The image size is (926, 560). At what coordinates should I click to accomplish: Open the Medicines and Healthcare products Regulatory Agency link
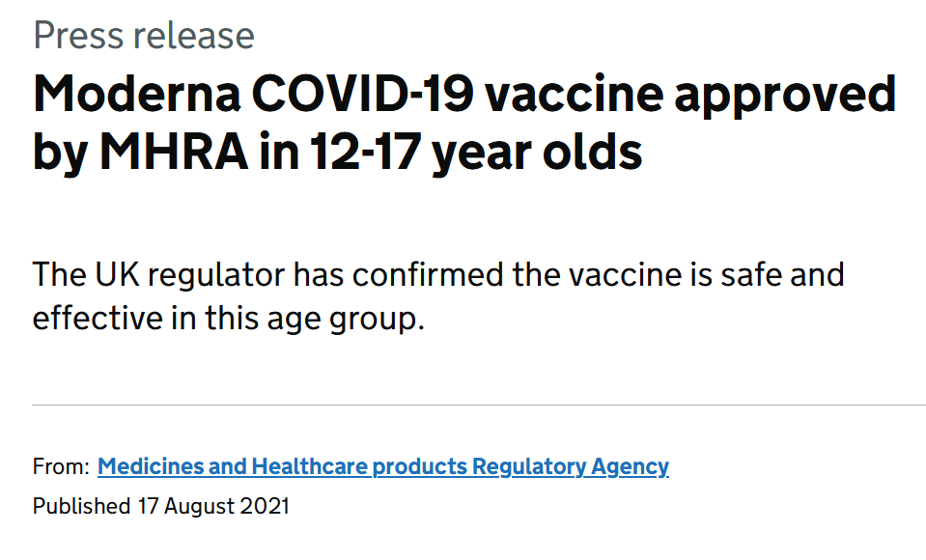click(x=383, y=466)
